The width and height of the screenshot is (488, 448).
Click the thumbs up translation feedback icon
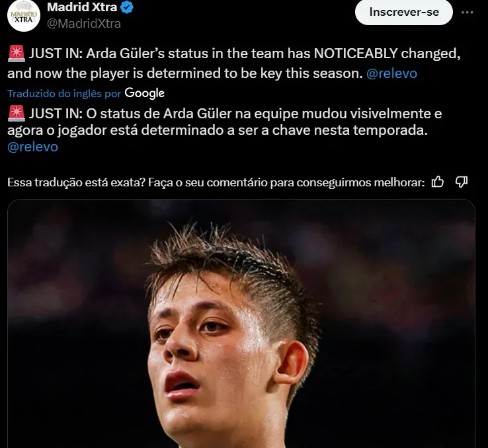click(x=437, y=182)
